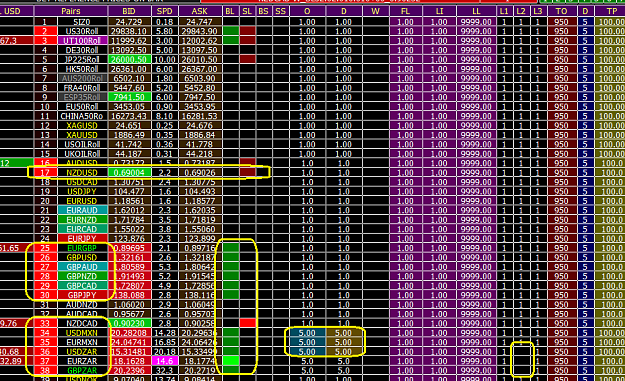Select the SS column header
Viewport: 625px width, 381px height.
pos(281,11)
